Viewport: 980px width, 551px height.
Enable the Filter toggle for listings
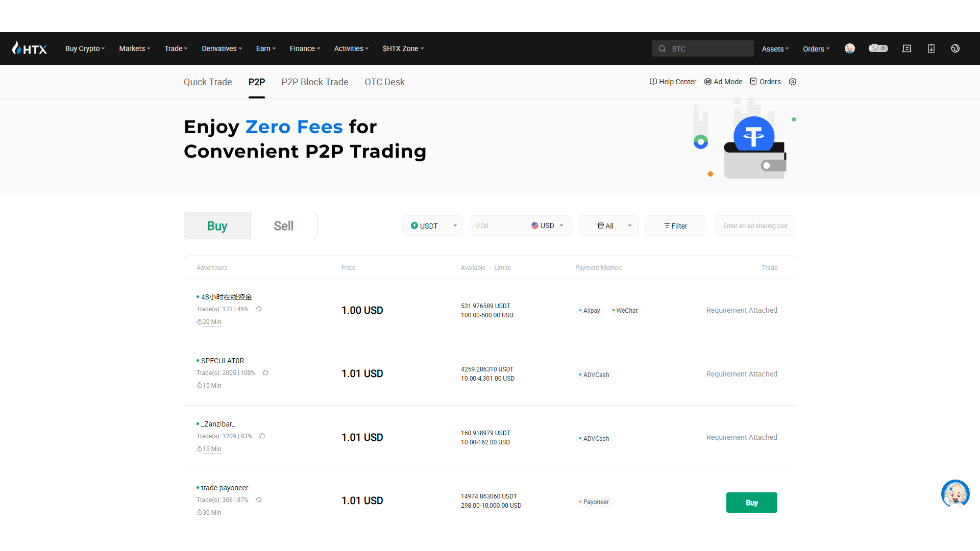point(674,226)
